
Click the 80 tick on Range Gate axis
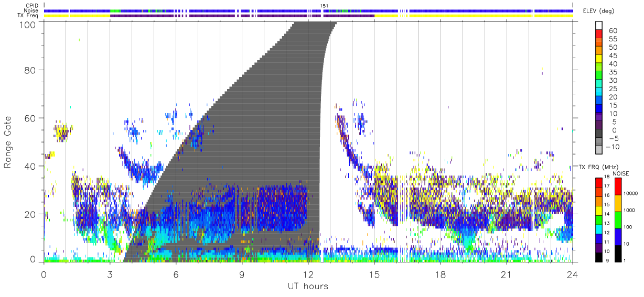30,70
